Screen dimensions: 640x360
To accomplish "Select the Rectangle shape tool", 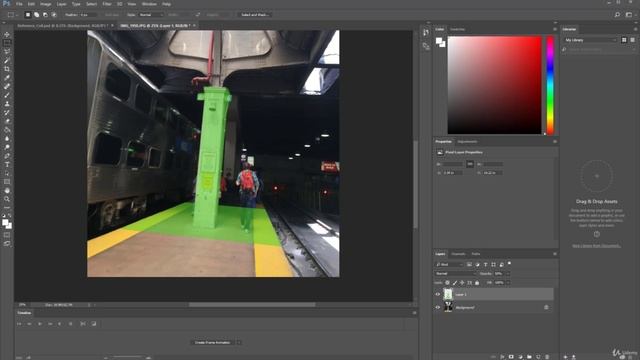I will pyautogui.click(x=7, y=182).
